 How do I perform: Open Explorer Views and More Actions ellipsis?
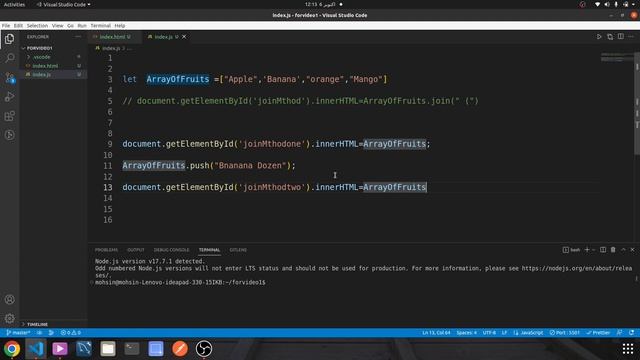(78, 37)
